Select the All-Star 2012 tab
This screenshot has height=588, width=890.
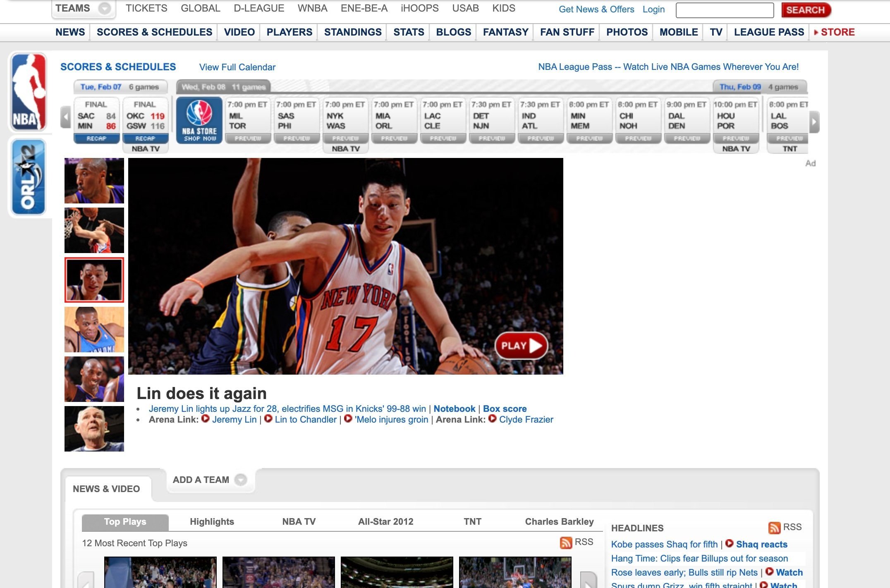point(385,522)
